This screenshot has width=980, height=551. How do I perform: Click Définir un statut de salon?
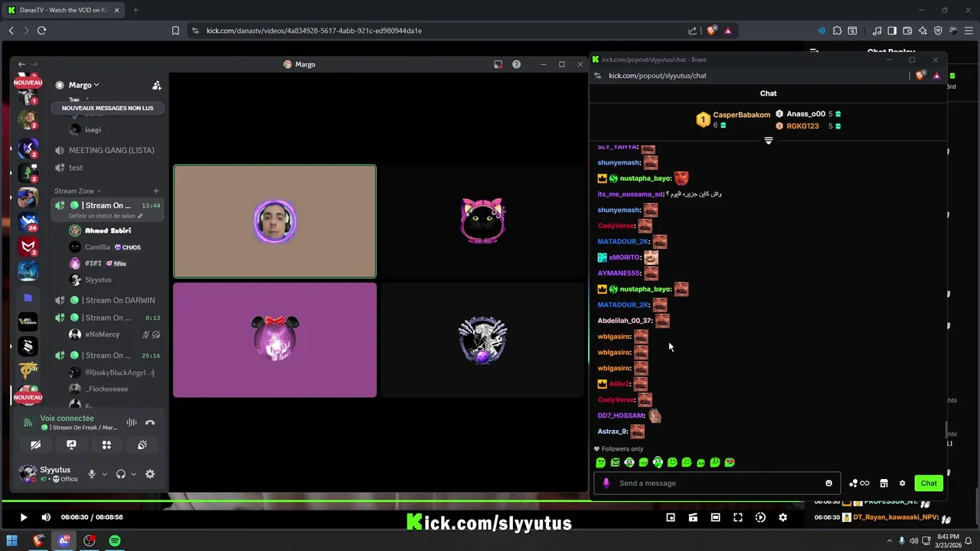(105, 216)
